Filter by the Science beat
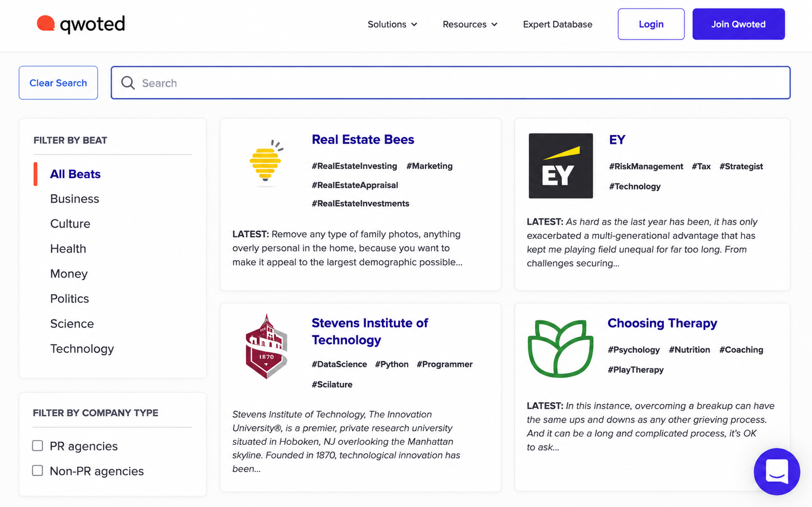This screenshot has height=507, width=812. [72, 323]
